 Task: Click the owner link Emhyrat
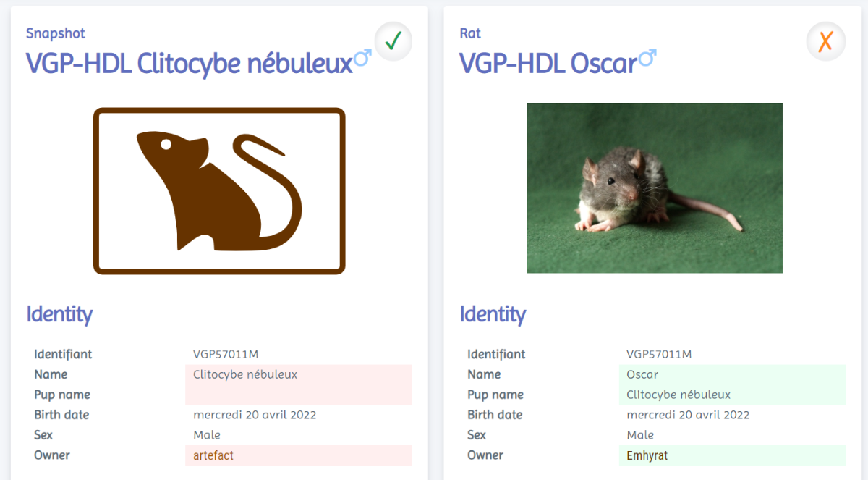tap(647, 455)
